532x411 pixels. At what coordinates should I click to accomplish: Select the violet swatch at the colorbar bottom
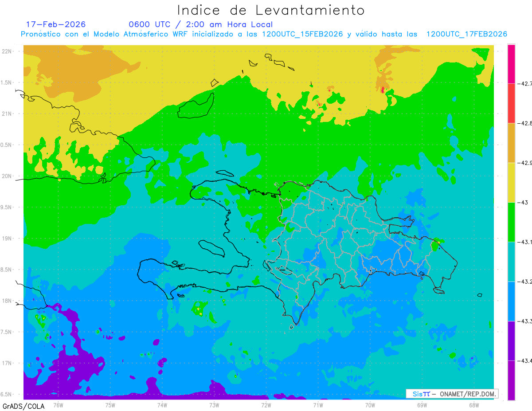coord(511,380)
